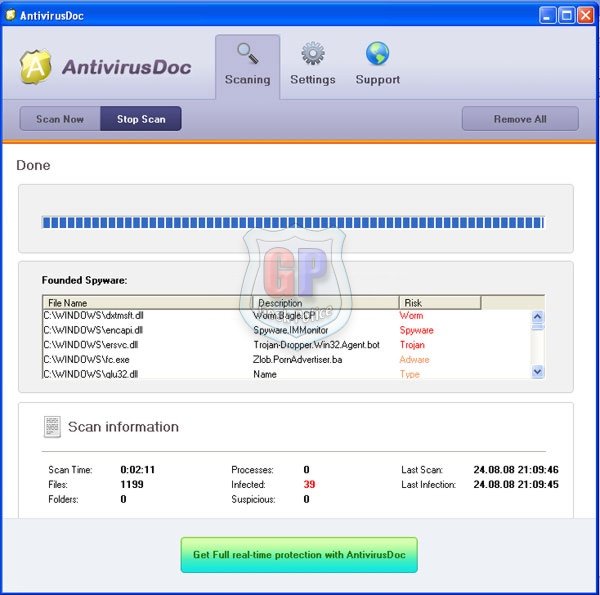Minimize the AntivirusDoc window

point(548,16)
